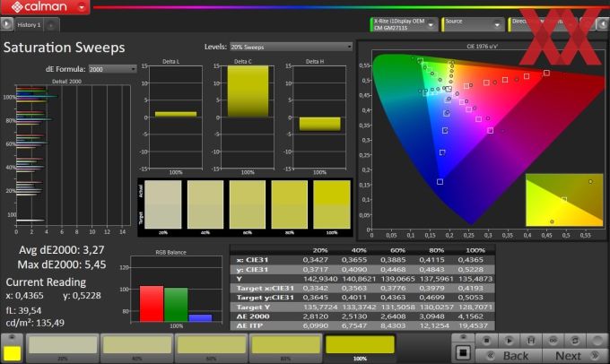Add a new history tab
This screenshot has height=364, width=610.
click(51, 25)
